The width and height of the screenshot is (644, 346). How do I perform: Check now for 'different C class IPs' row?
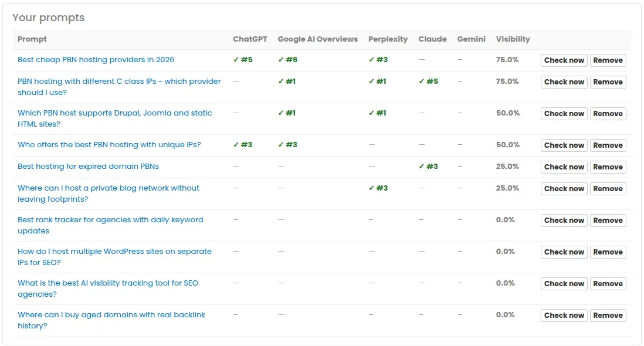pyautogui.click(x=564, y=82)
